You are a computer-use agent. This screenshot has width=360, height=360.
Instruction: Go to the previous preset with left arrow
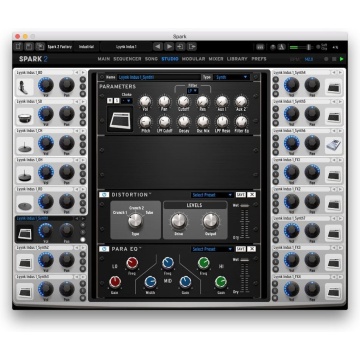pos(158,47)
